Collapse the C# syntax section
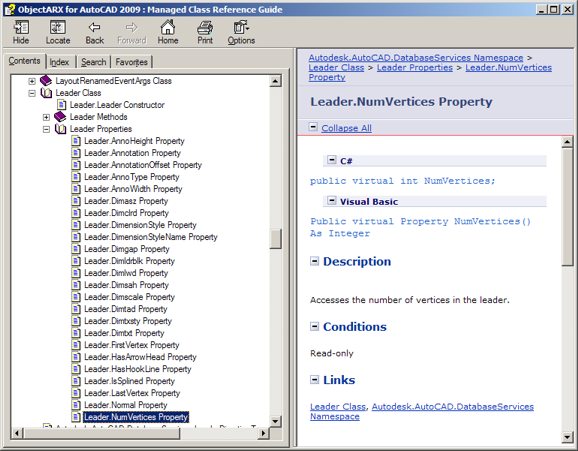This screenshot has width=578, height=451. [x=332, y=160]
